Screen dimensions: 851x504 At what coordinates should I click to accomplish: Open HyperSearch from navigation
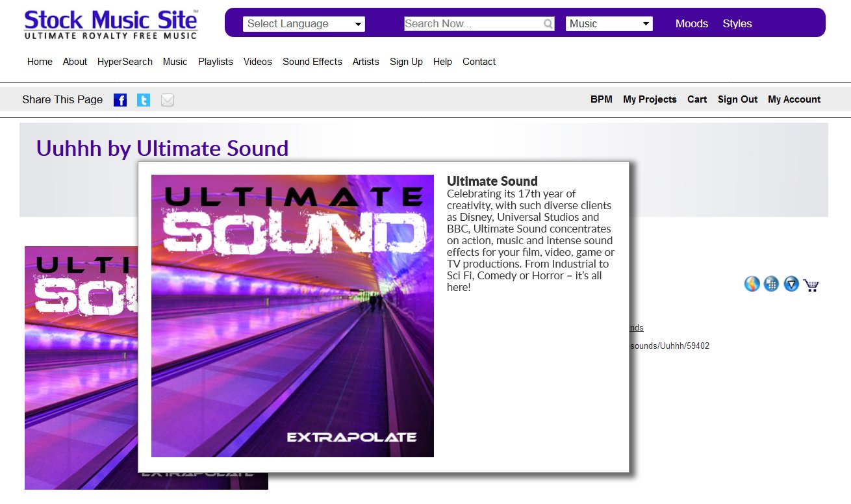click(125, 62)
